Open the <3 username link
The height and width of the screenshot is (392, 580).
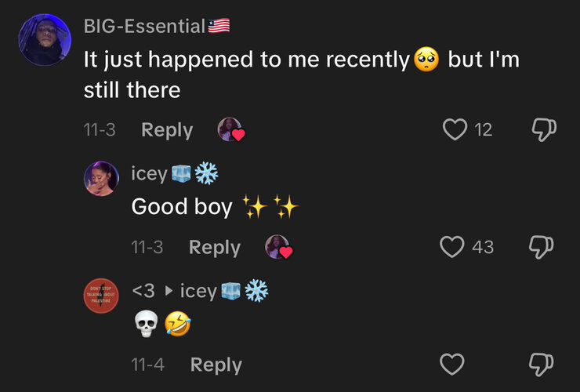143,291
